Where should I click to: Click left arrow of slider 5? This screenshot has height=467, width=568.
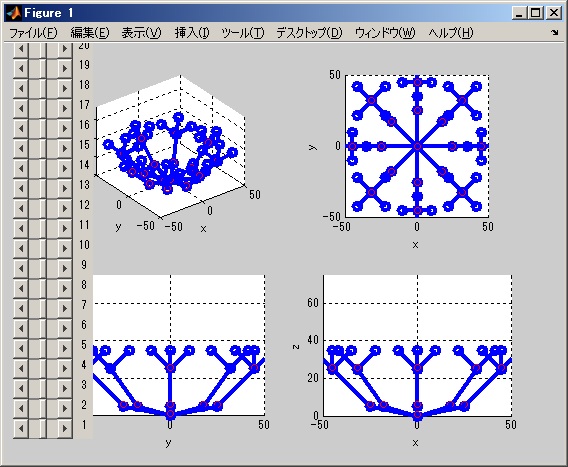tap(21, 348)
